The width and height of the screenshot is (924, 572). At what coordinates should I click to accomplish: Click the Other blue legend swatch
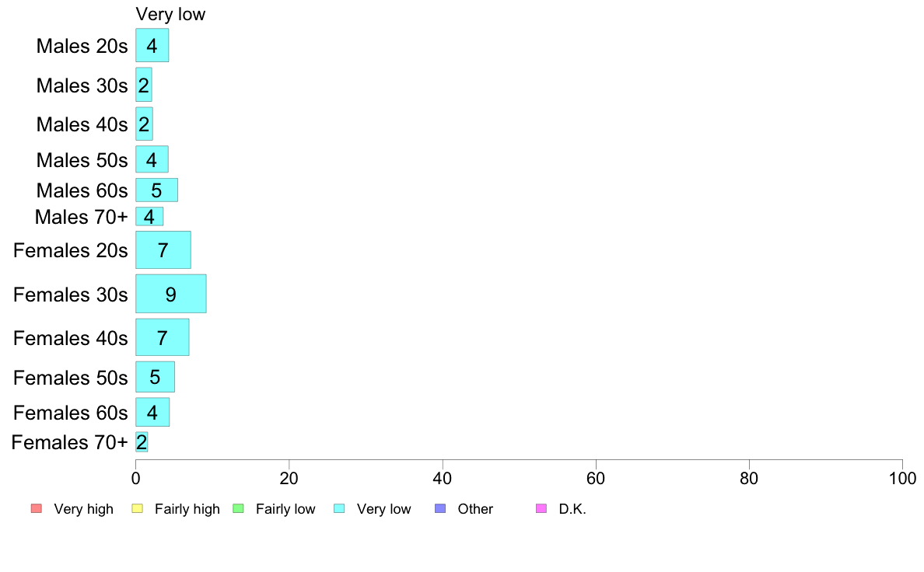[440, 508]
